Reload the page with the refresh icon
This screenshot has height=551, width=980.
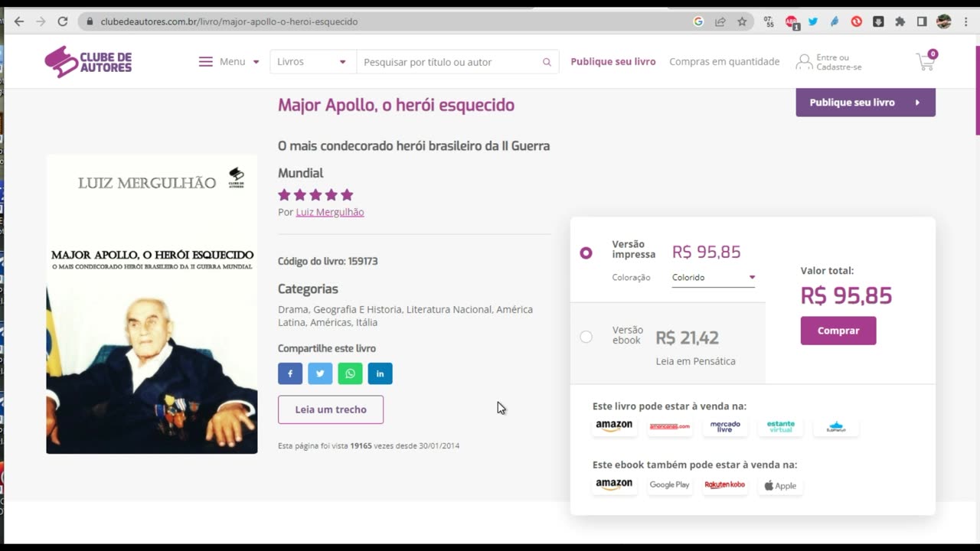[x=63, y=21]
